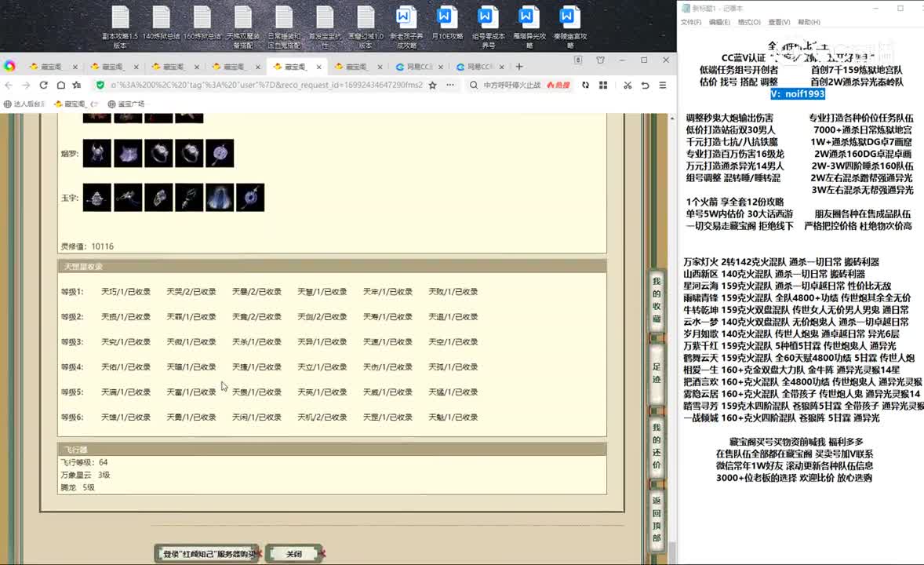Open desktop file 副本攻略1.5版本

click(120, 27)
